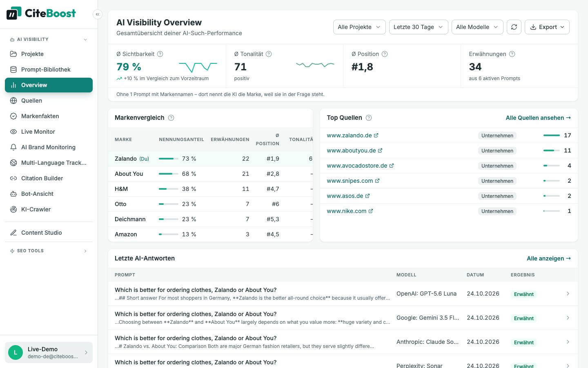Click help icon next to Sichtbarkeit

[160, 54]
